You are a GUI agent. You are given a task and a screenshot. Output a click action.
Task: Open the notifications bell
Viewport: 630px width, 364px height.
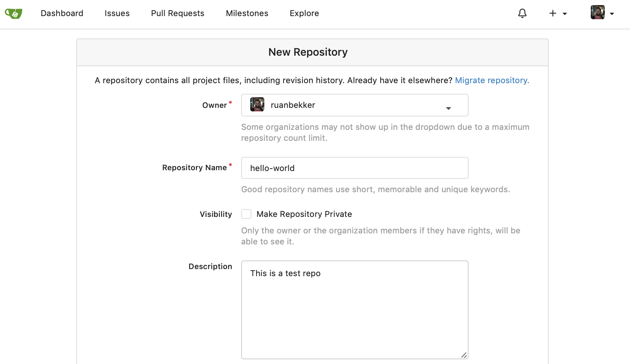[522, 13]
